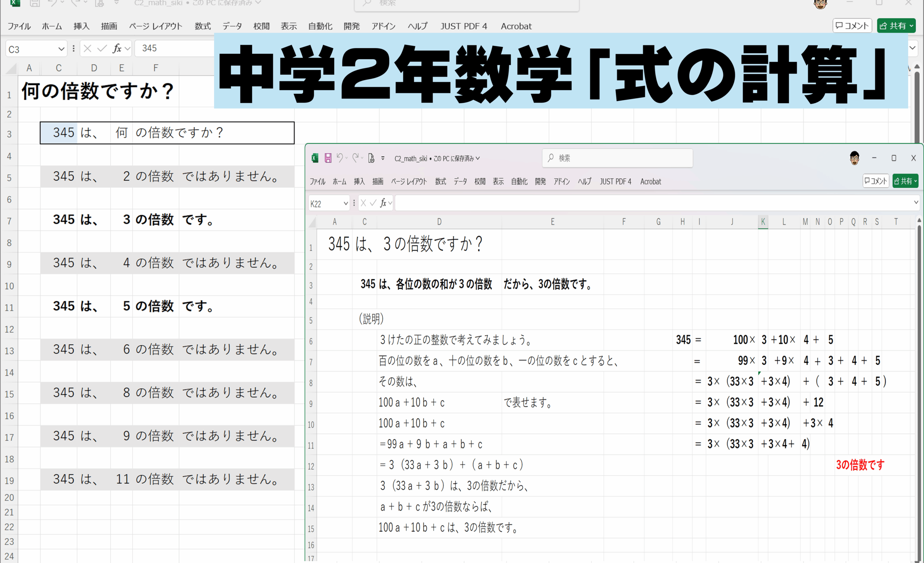Click fx insert function icon beside C3 box
924x563 pixels.
pos(117,49)
